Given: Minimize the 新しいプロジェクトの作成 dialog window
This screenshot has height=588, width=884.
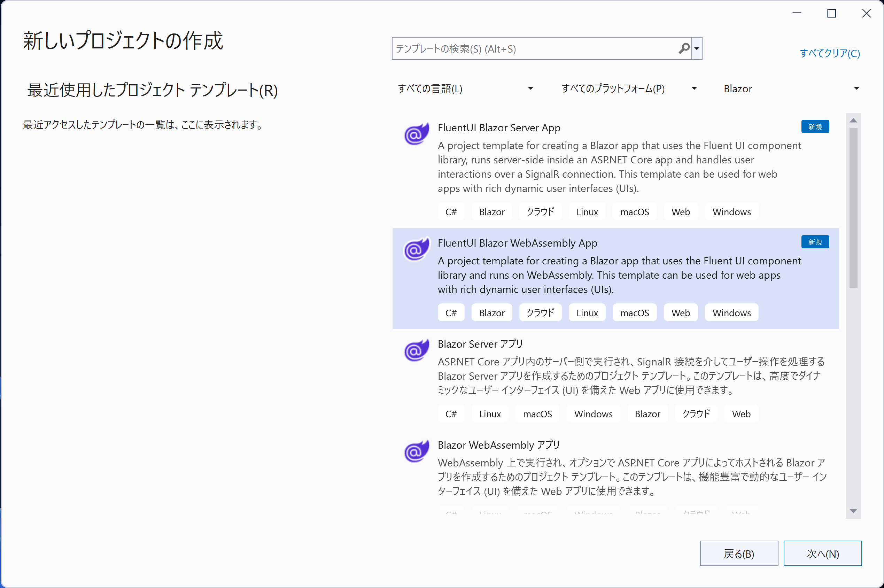Looking at the screenshot, I should [797, 13].
